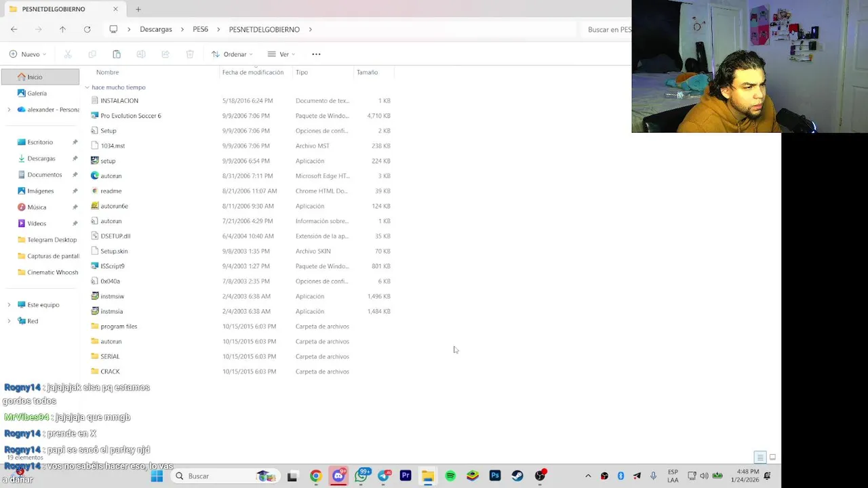The width and height of the screenshot is (868, 488).
Task: Switch to details view icon in status bar
Action: point(760,457)
